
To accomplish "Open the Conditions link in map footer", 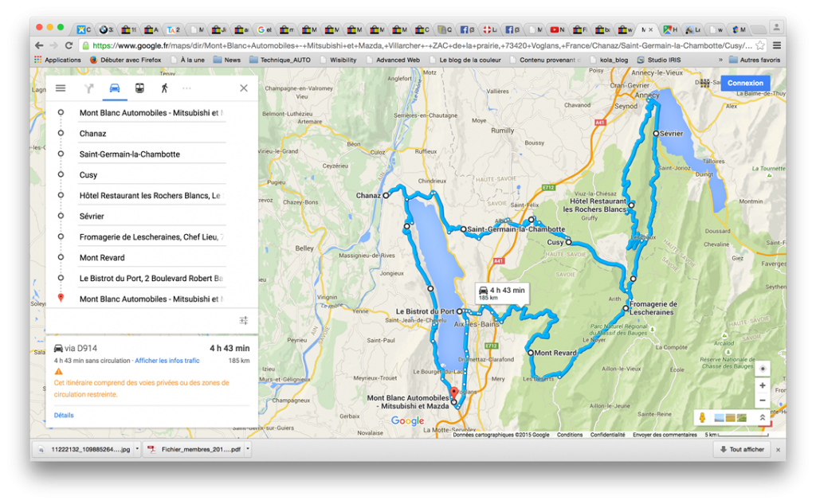I will pos(570,435).
